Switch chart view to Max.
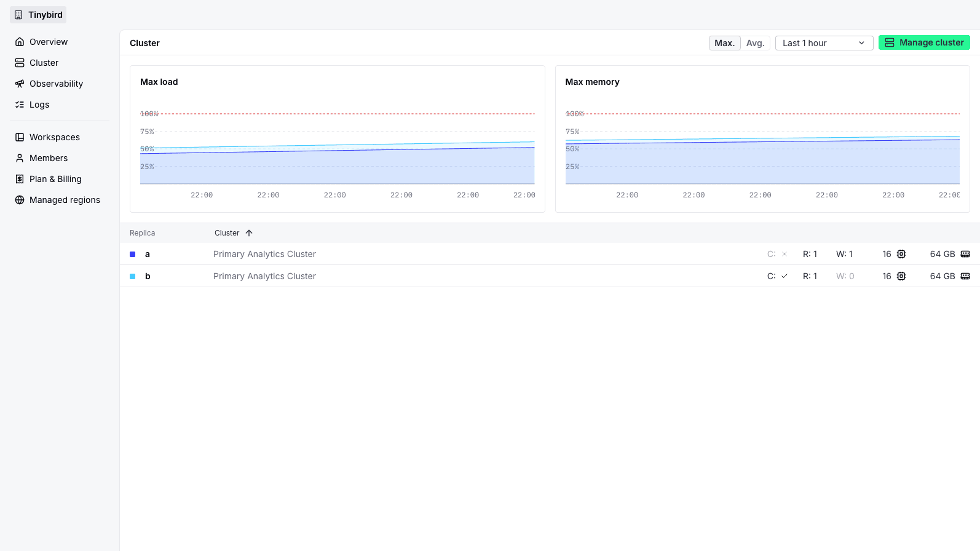Viewport: 980px width, 551px height. click(724, 43)
